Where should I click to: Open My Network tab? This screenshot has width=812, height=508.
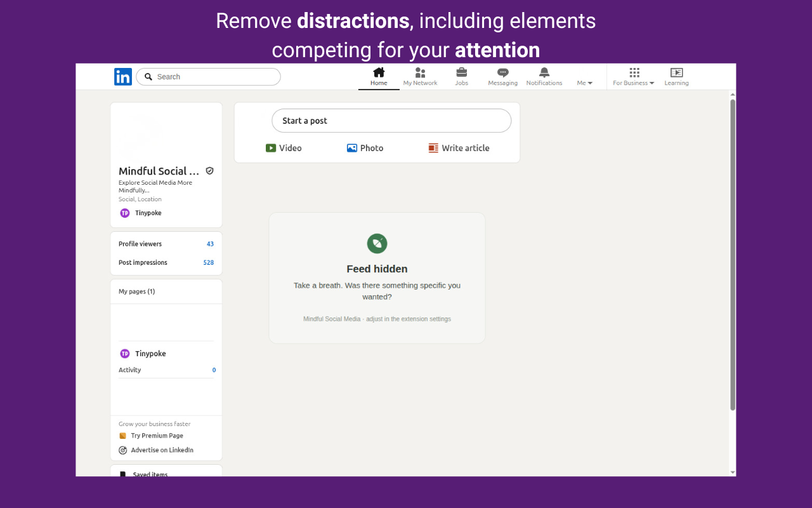(420, 77)
